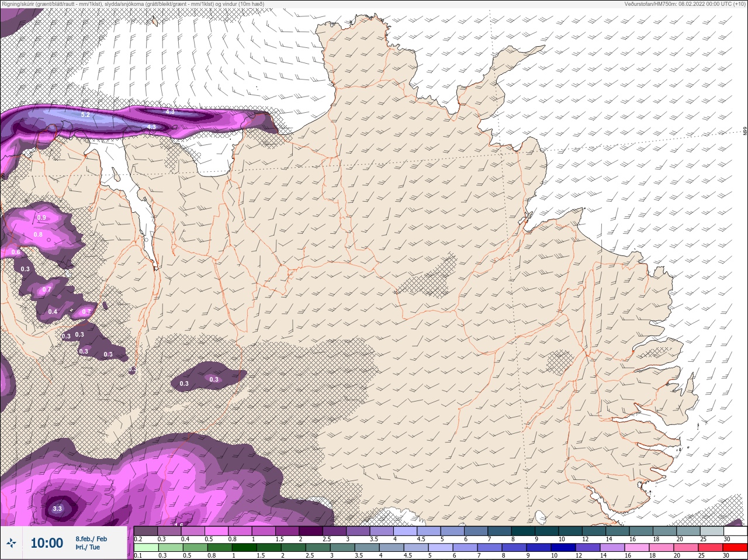
Task: Select the 10:00 forecast time display
Action: point(47,543)
